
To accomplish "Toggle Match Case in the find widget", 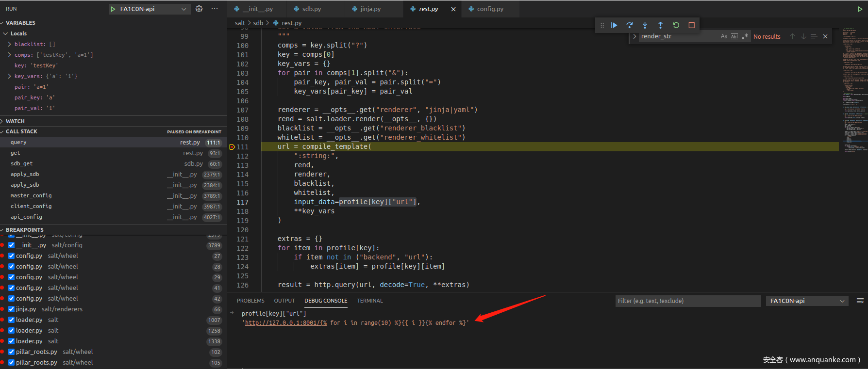I will click(724, 36).
